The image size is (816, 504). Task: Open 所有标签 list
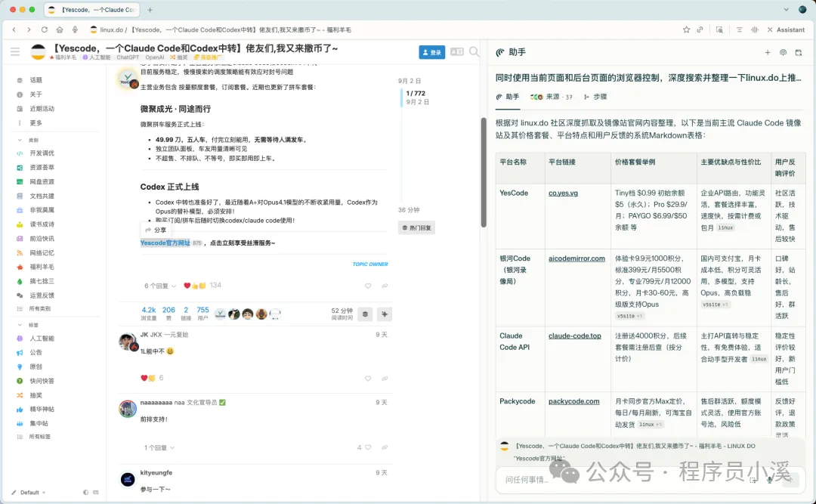[39, 437]
